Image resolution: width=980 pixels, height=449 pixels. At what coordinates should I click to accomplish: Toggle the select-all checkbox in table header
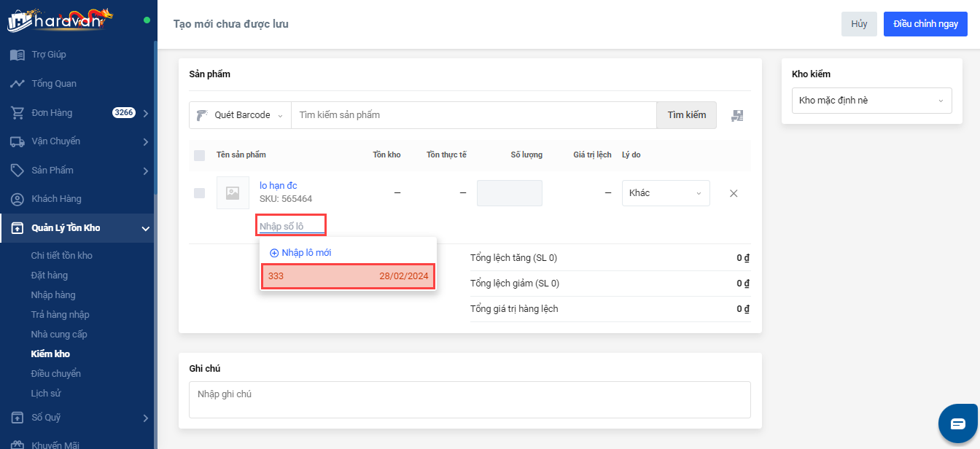click(x=200, y=155)
